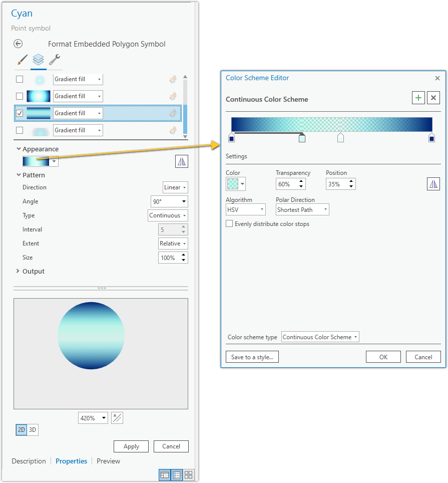
Task: Click the Apply button
Action: (131, 446)
